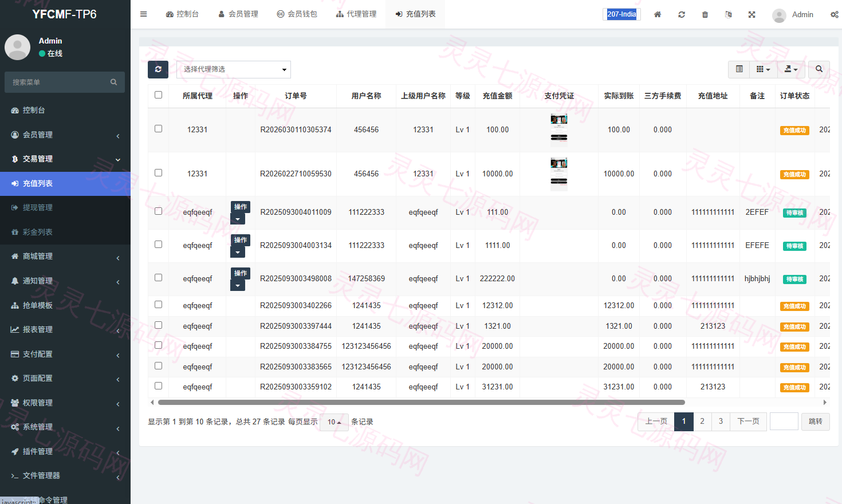842x504 pixels.
Task: Open the 选择代理筛选 dropdown
Action: (x=234, y=69)
